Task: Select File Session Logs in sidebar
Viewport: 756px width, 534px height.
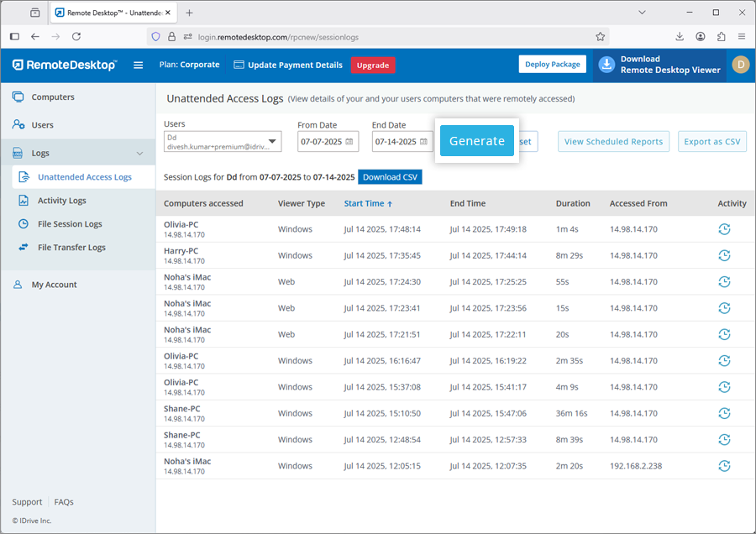Action: pos(70,224)
